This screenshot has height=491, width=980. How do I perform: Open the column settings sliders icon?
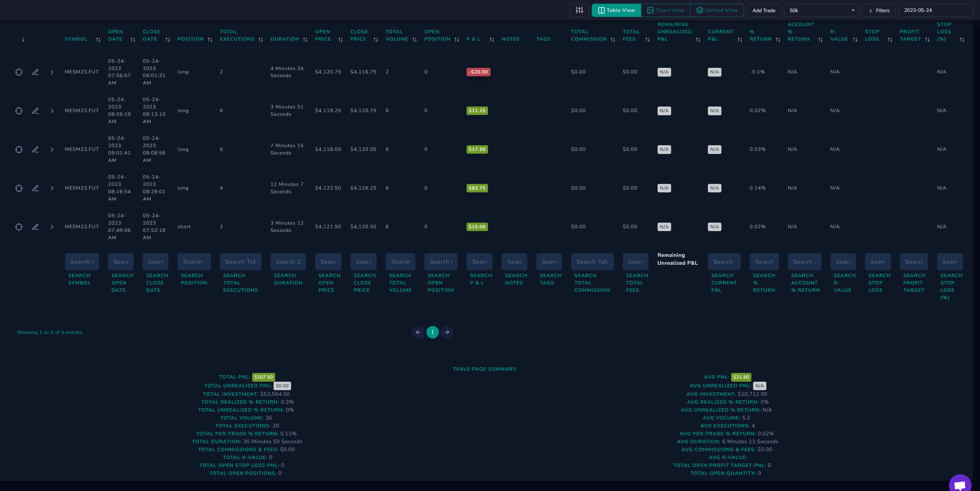coord(579,10)
